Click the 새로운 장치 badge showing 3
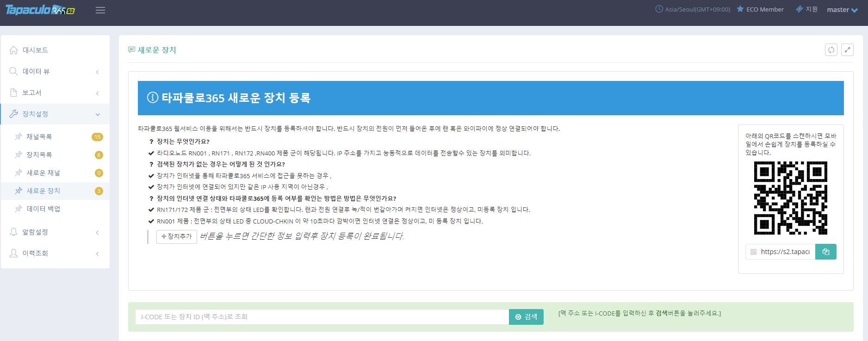This screenshot has width=868, height=341. (99, 191)
